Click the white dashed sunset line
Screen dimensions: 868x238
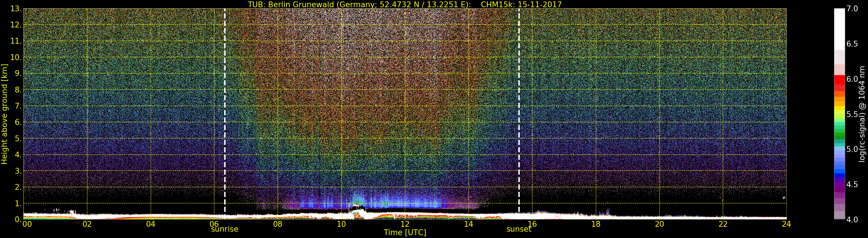pyautogui.click(x=519, y=101)
